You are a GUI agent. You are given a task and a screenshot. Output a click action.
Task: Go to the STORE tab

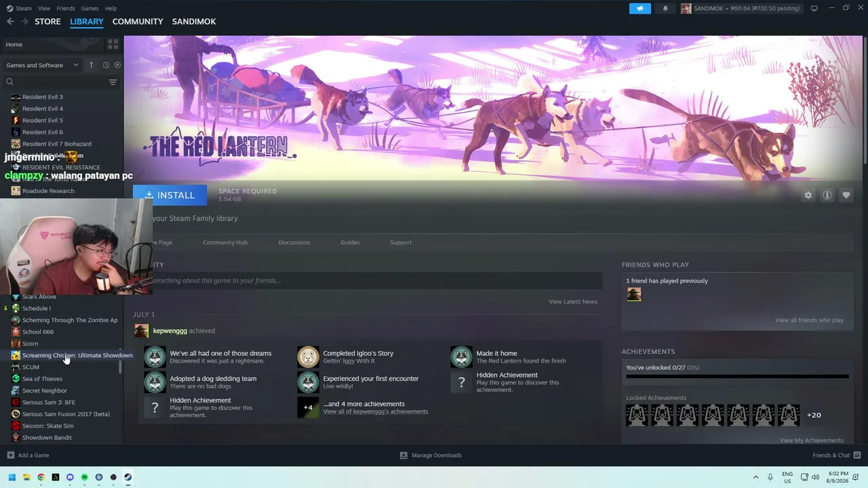pyautogui.click(x=47, y=22)
